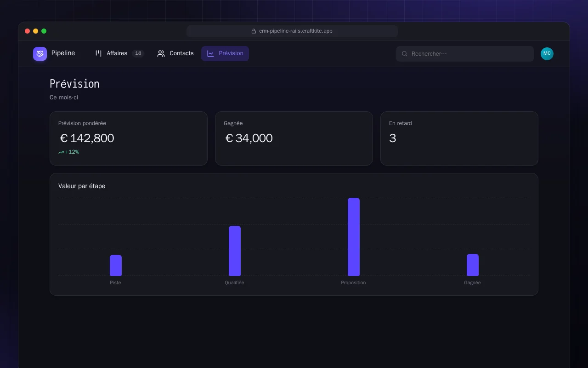Click the green trending-up arrow icon
The width and height of the screenshot is (588, 368).
click(x=61, y=152)
